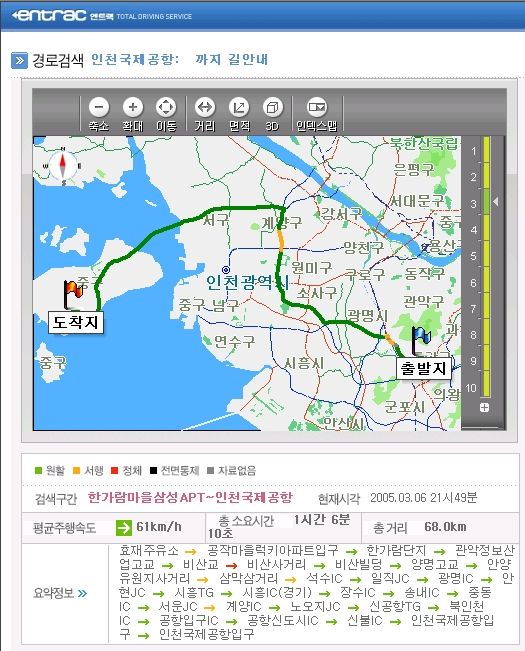525x651 pixels.
Task: Click the 2005.03.06 21시49분 time text
Action: [x=423, y=497]
